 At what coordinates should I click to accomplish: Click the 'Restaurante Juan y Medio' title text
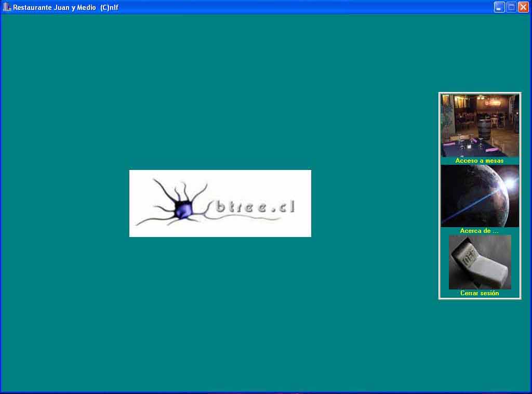pyautogui.click(x=55, y=8)
